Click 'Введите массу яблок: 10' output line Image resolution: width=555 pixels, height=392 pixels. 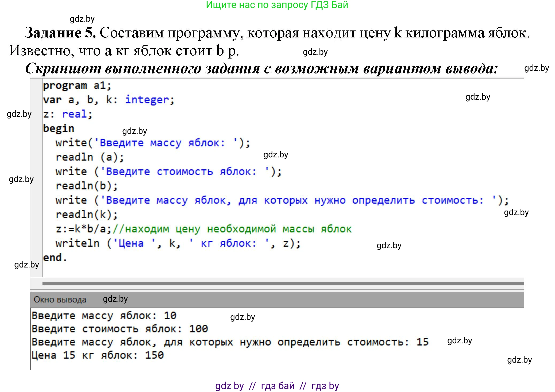pyautogui.click(x=104, y=316)
